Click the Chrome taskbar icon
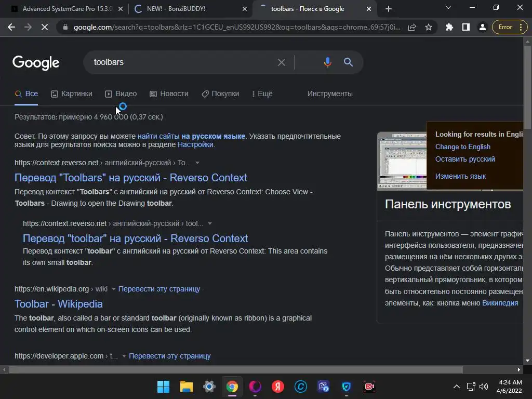This screenshot has width=532, height=399. [x=232, y=387]
